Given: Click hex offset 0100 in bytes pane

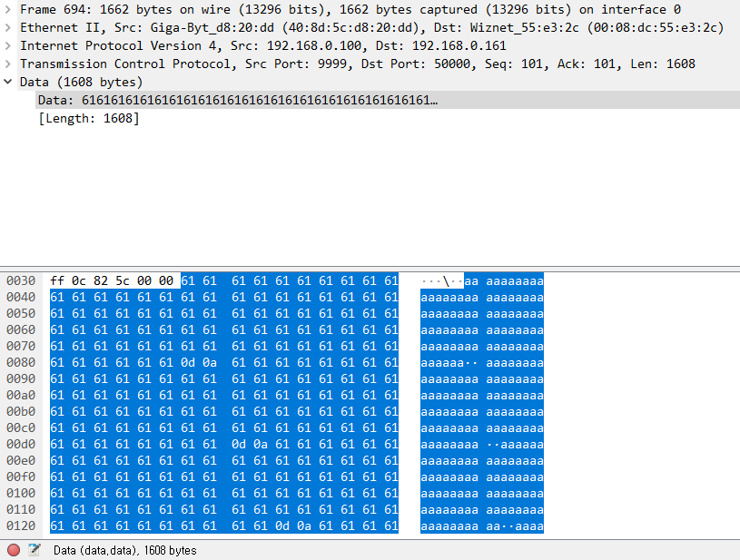Looking at the screenshot, I should pos(21,494).
